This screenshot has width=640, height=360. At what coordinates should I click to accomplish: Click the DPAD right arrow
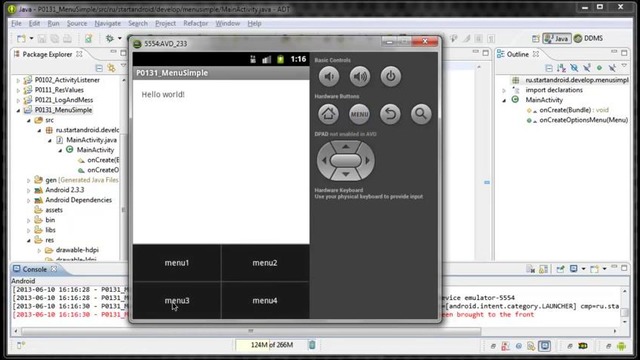click(x=368, y=161)
